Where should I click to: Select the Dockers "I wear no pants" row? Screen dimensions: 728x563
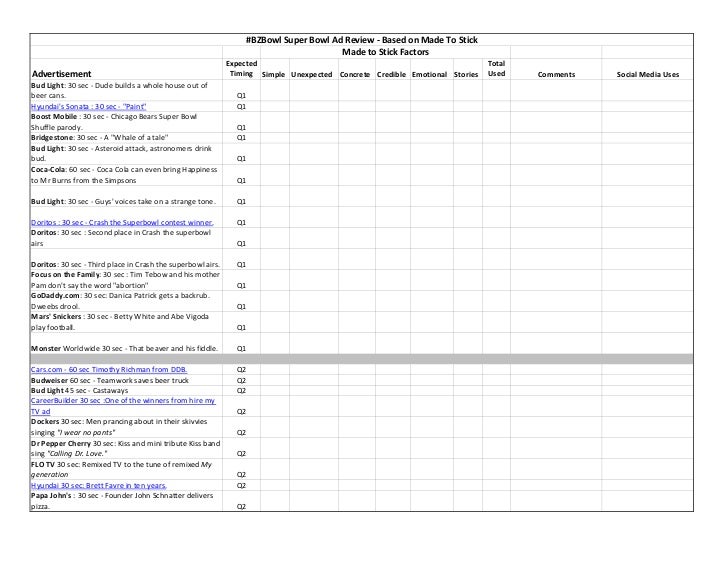tap(362, 427)
